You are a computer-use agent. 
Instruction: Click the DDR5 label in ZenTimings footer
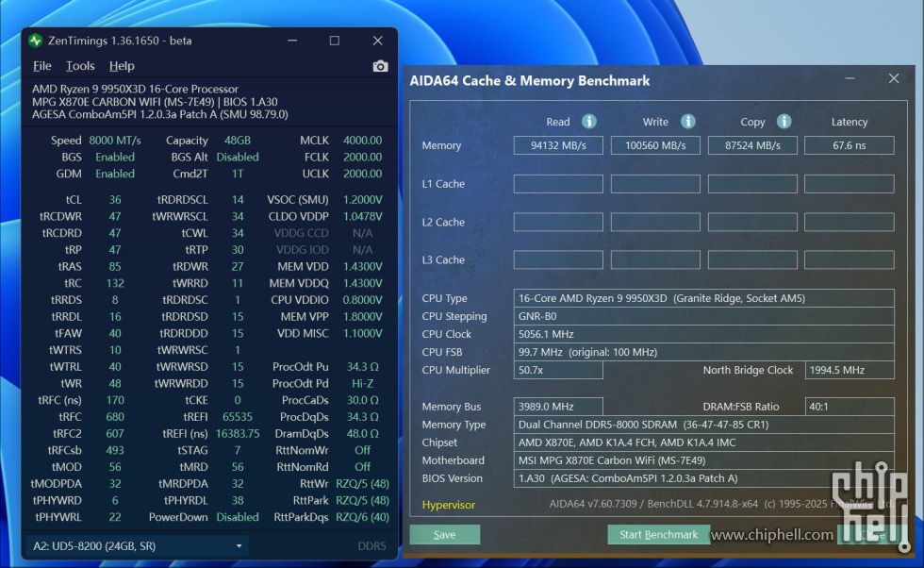(371, 546)
